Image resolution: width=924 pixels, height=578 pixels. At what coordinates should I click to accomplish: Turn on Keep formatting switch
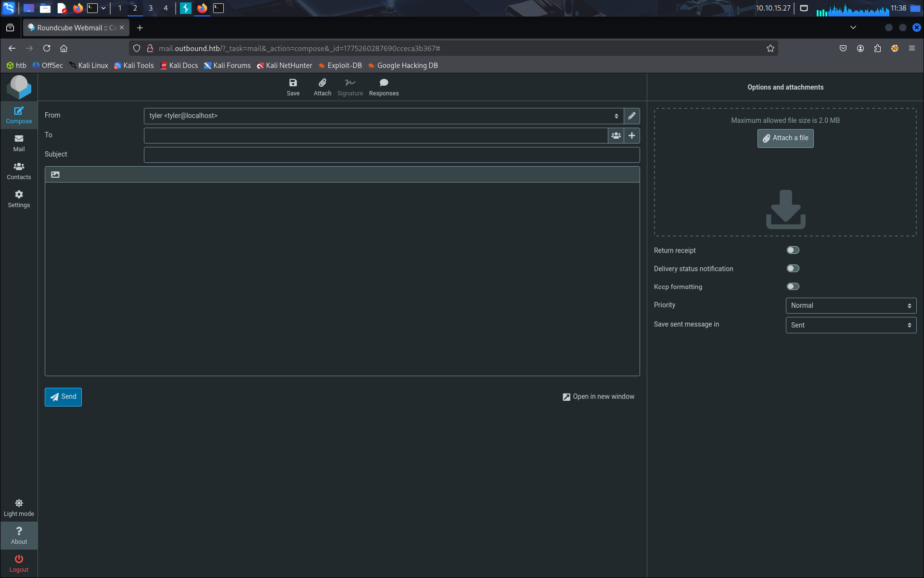793,287
